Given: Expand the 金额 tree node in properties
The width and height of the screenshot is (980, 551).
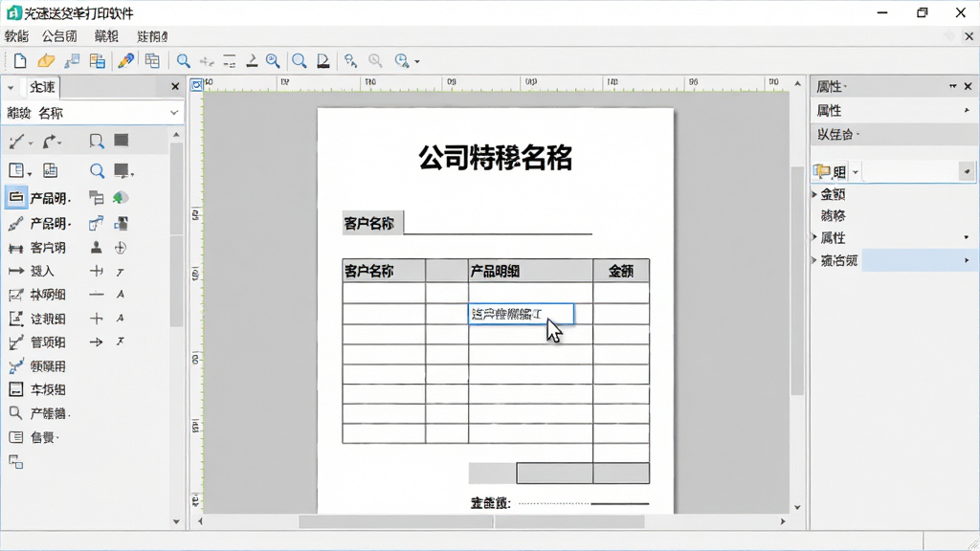Looking at the screenshot, I should pos(815,194).
